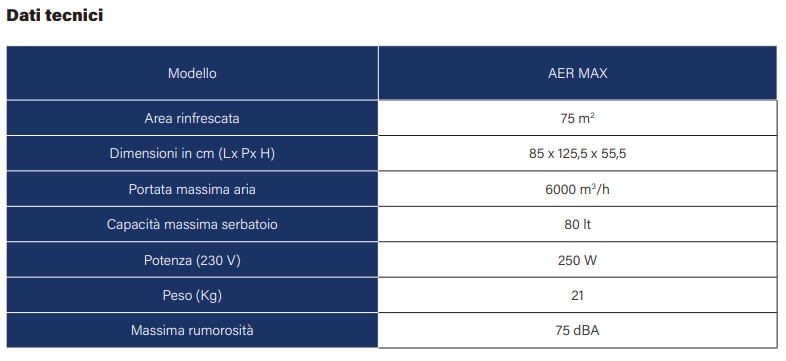Select the Portata massima aria label
This screenshot has height=361, width=786.
pyautogui.click(x=192, y=189)
